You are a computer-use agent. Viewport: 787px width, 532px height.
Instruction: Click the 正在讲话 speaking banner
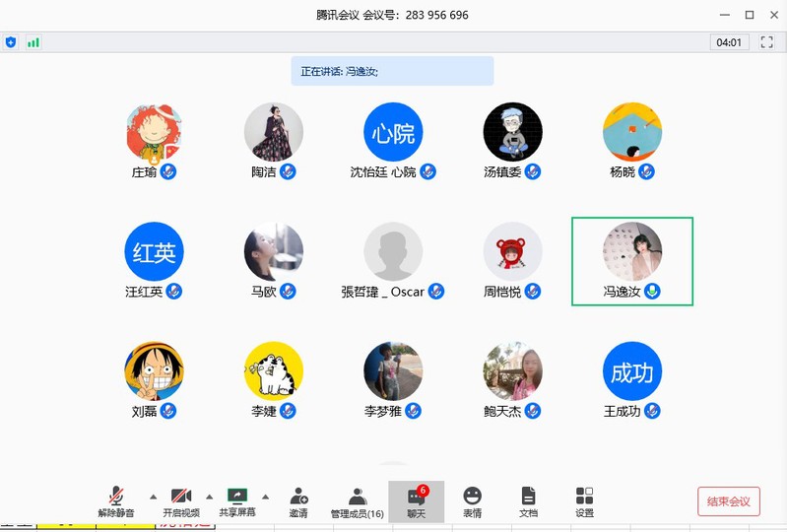coord(392,71)
